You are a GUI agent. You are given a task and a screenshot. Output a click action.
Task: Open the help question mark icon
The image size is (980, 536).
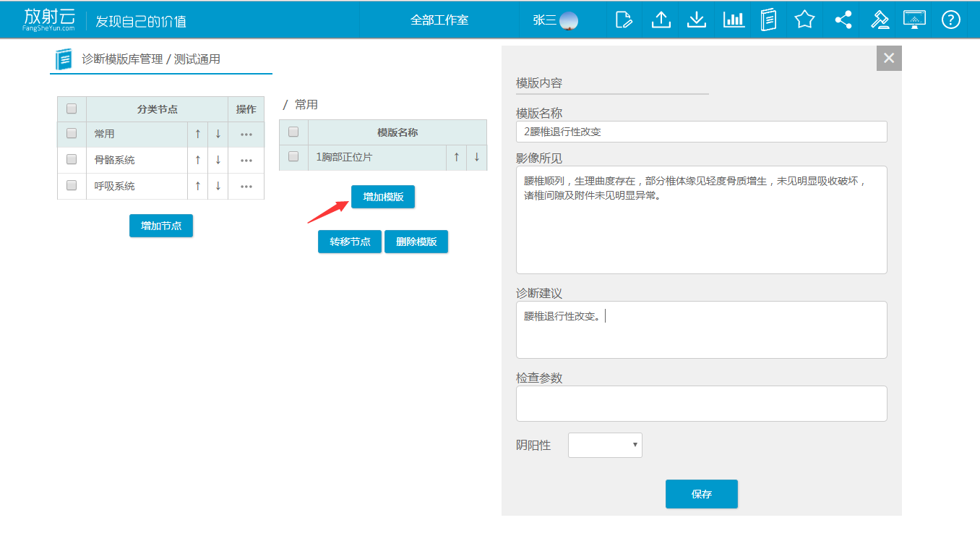tap(951, 20)
